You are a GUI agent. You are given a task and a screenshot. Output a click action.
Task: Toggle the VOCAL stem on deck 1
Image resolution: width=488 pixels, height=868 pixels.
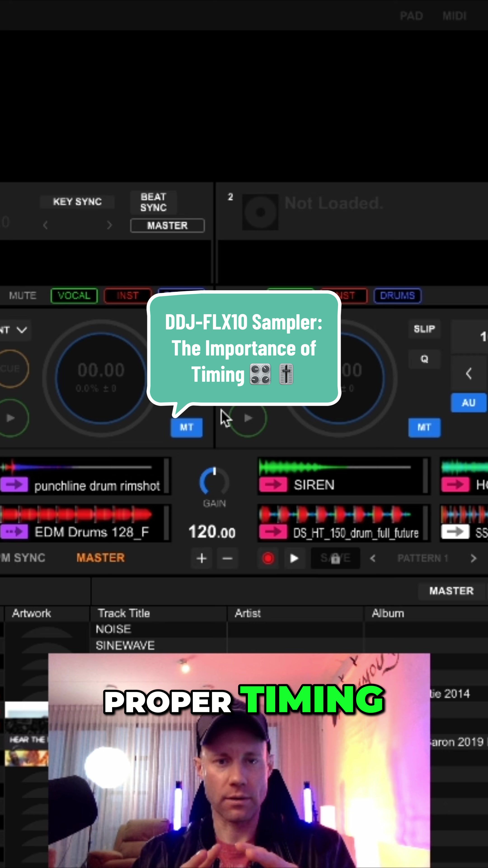point(74,295)
